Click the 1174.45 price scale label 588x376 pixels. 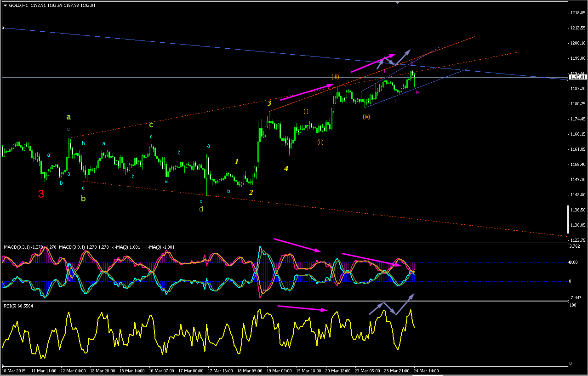(x=577, y=119)
